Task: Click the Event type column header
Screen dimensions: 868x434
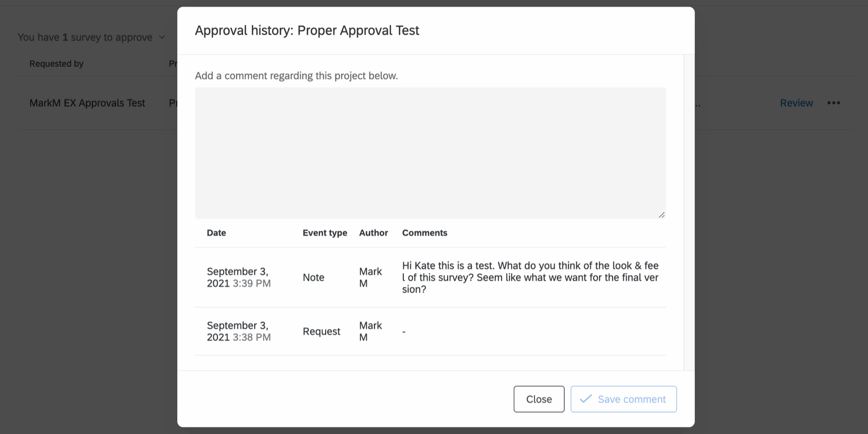Action: pyautogui.click(x=325, y=233)
